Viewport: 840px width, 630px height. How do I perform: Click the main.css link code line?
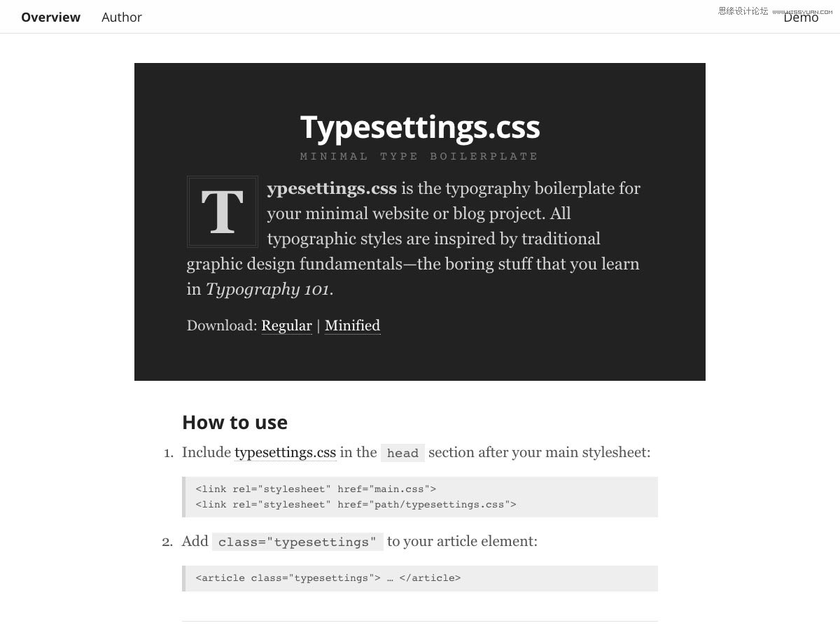pos(316,489)
